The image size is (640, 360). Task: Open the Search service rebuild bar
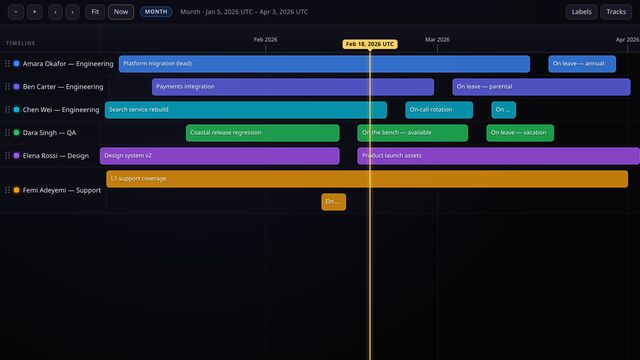point(246,110)
